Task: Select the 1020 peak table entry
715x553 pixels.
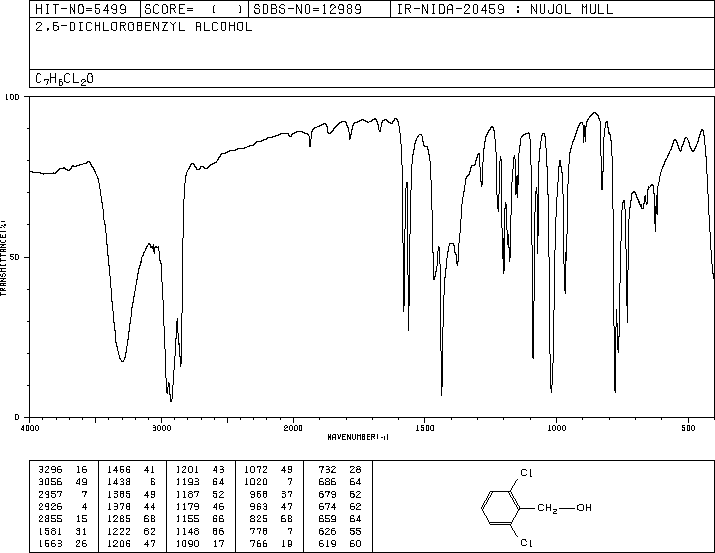Action: pos(256,482)
